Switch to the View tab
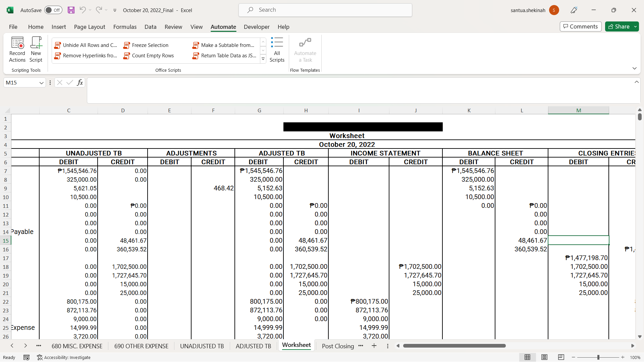The height and width of the screenshot is (362, 644). (x=197, y=27)
